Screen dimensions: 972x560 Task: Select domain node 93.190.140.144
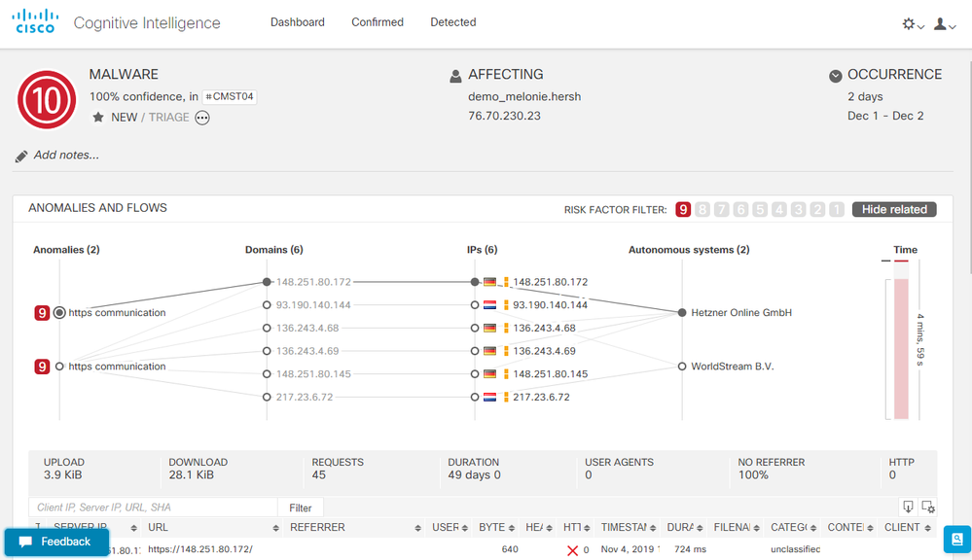coord(267,304)
